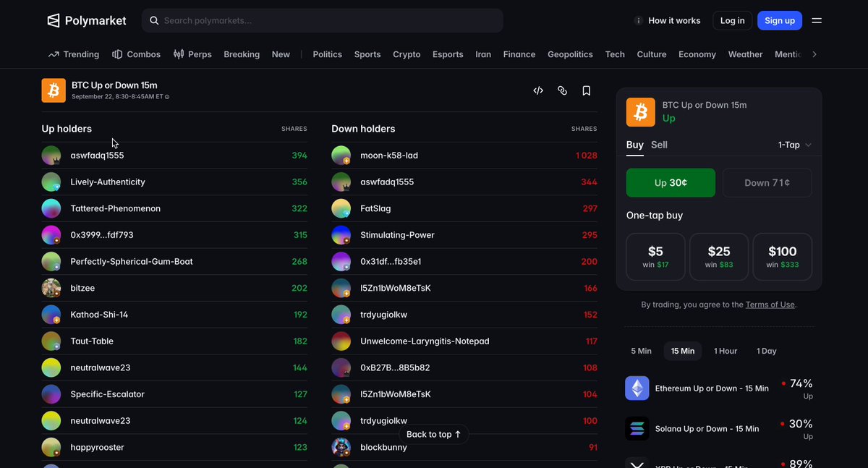Select the 1 Hour timeframe
Viewport: 868px width, 468px height.
point(726,351)
